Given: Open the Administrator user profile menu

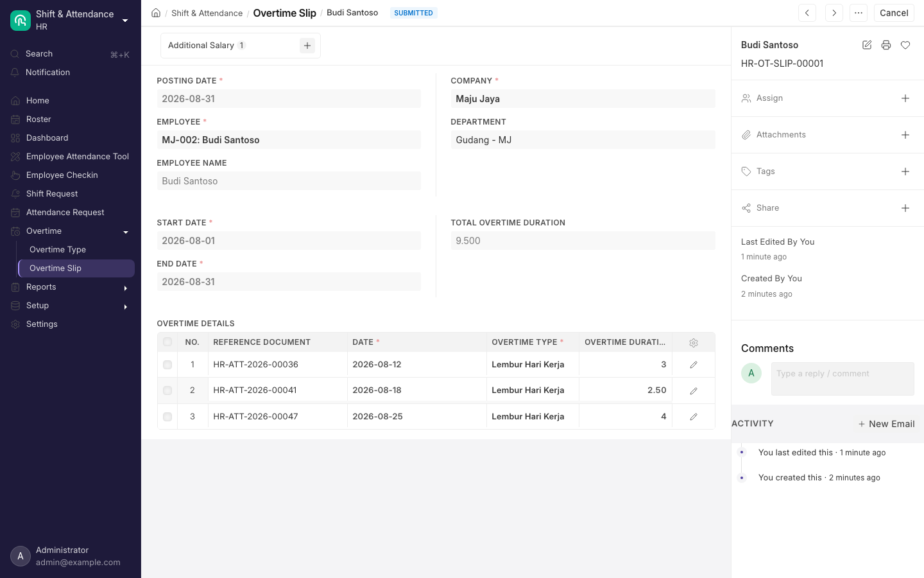Looking at the screenshot, I should click(71, 556).
